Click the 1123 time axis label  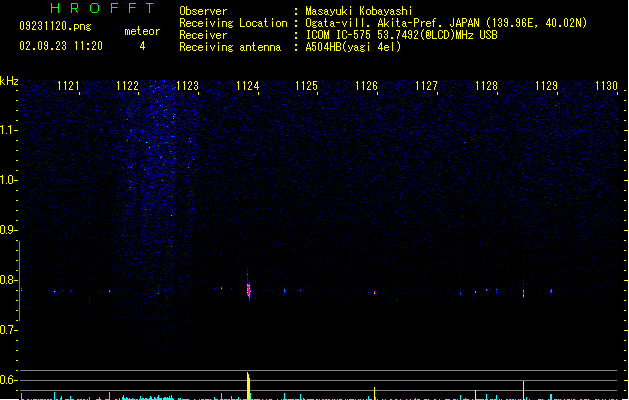[187, 86]
